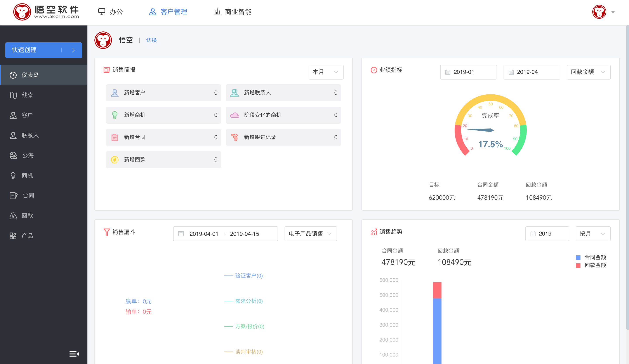Click the 2019-04-01 to 2019-04-15 date range field
Screen dimensions: 629x364
coord(225,234)
